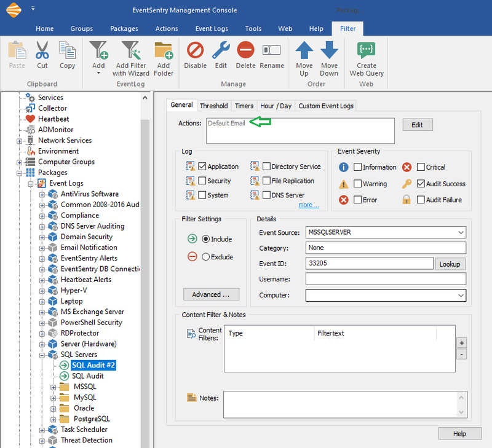
Task: Click the Add Filter with Wizard icon
Action: (x=131, y=50)
